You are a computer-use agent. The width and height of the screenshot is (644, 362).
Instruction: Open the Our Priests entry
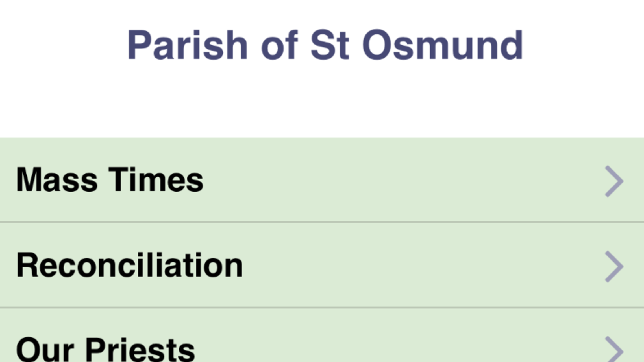pyautogui.click(x=322, y=335)
